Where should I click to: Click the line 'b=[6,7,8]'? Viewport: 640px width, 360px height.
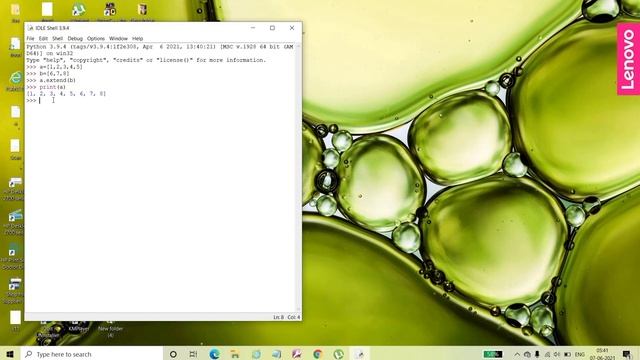pyautogui.click(x=54, y=73)
